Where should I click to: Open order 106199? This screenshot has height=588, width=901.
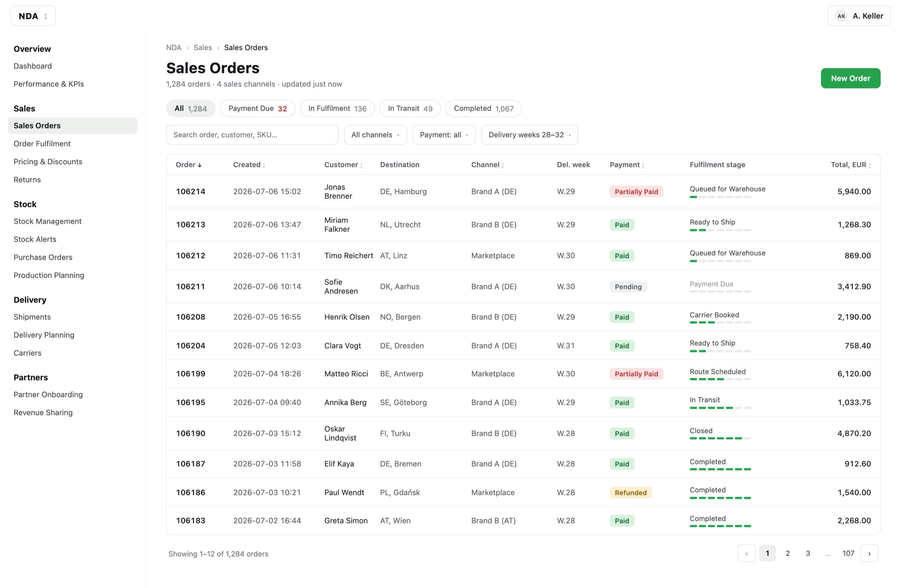pyautogui.click(x=190, y=374)
